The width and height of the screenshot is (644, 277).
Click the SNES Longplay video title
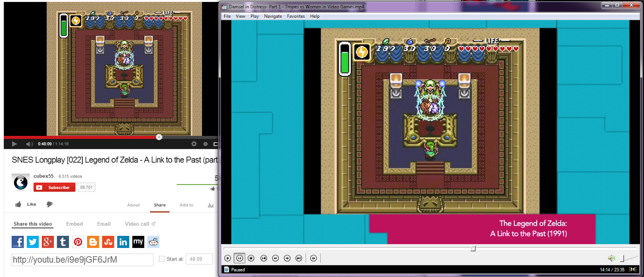coord(115,160)
